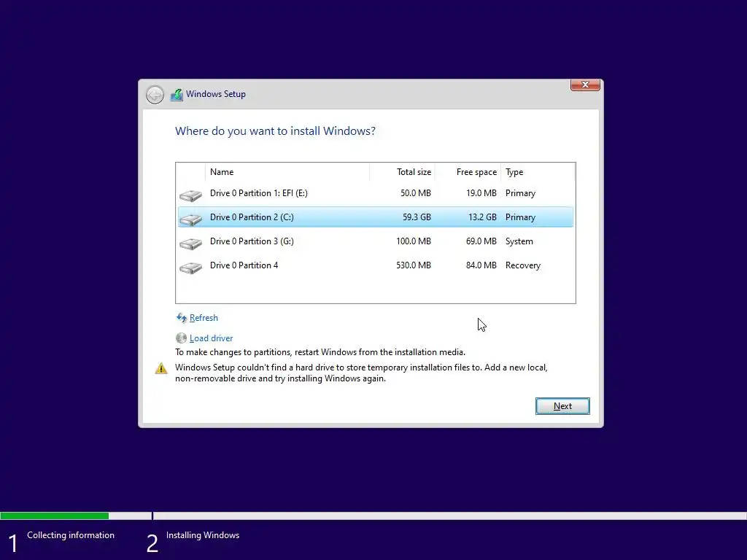Click the 'couldn't find a hard drive' warning message
Viewport: 747px width, 560px height.
[361, 373]
